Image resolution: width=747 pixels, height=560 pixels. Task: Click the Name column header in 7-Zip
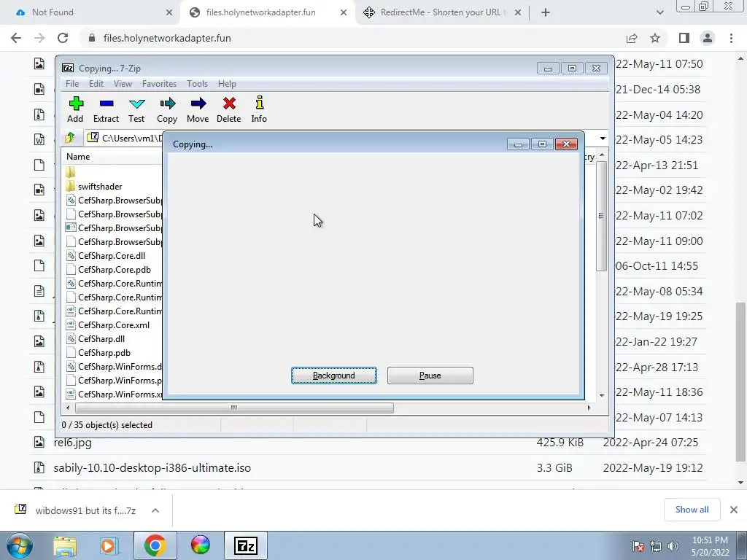pyautogui.click(x=77, y=157)
